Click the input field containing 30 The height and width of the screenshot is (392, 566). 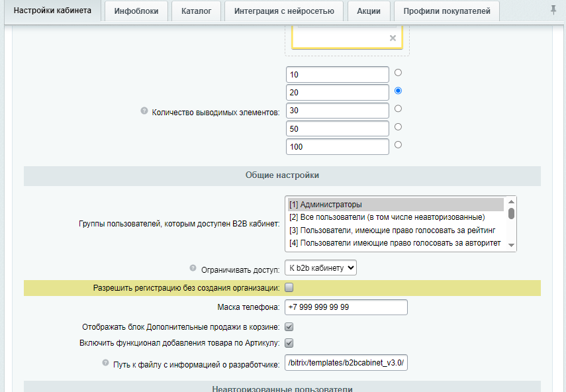tap(338, 111)
